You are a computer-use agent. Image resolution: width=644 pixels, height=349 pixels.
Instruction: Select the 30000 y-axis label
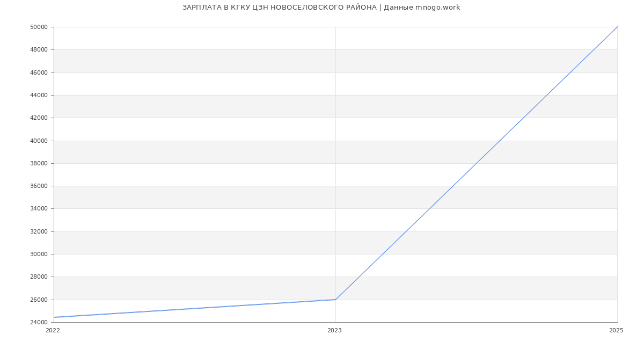tap(40, 255)
